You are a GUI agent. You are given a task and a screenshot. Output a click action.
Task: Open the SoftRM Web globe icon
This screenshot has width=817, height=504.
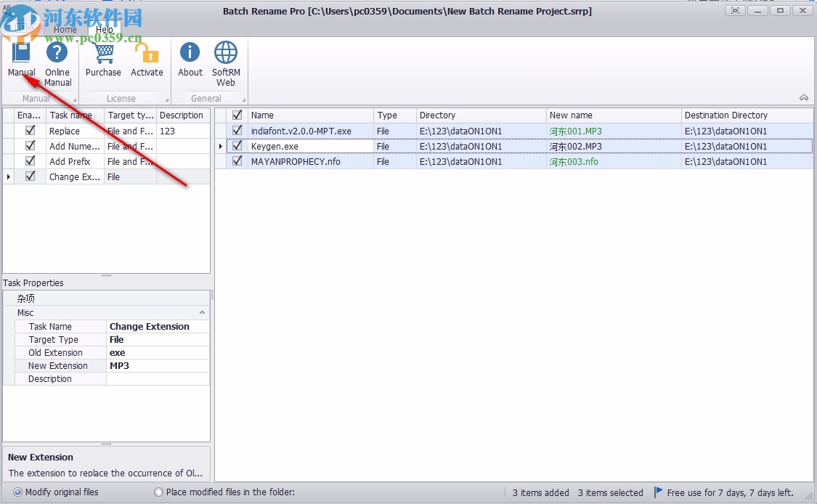(x=226, y=54)
